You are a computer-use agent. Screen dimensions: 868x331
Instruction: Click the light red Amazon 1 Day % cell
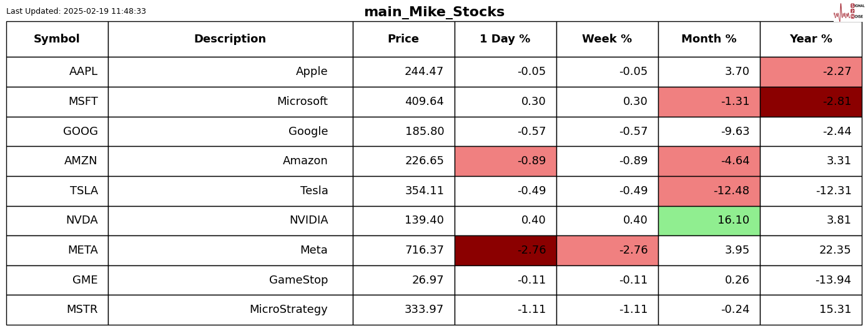(x=505, y=161)
